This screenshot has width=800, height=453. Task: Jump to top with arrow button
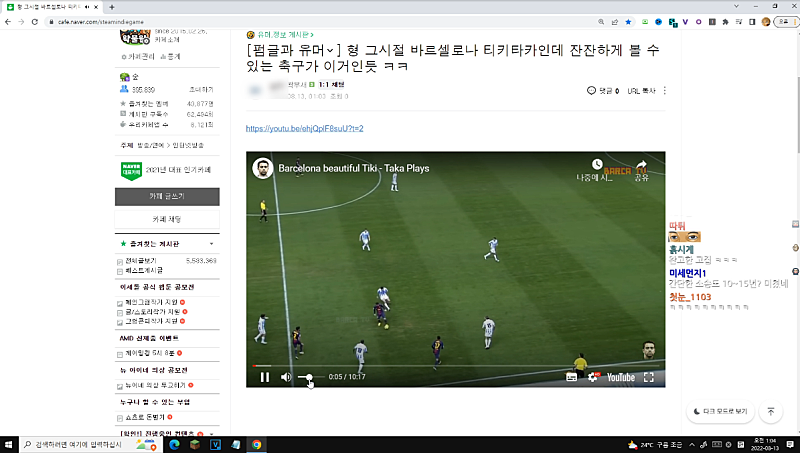(x=771, y=411)
